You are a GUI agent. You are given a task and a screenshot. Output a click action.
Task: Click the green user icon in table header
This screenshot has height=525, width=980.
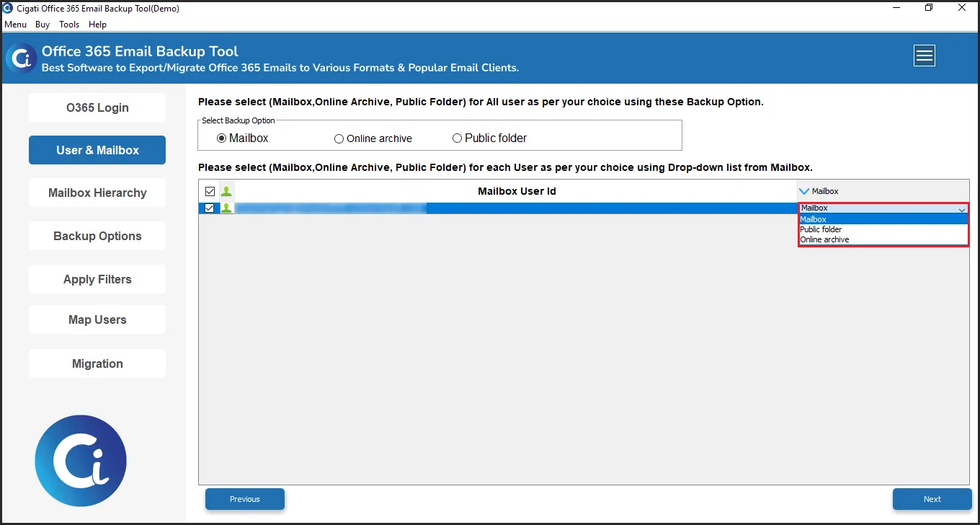pyautogui.click(x=226, y=191)
